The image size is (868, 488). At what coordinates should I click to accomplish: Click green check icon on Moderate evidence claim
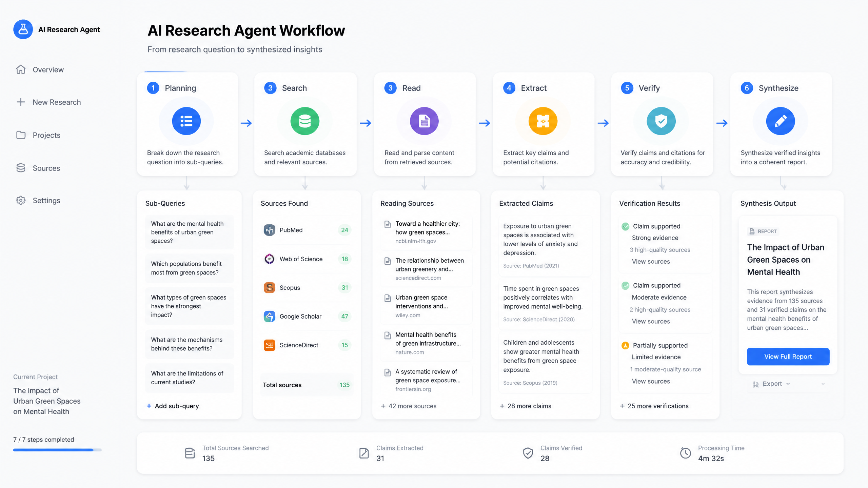point(625,286)
